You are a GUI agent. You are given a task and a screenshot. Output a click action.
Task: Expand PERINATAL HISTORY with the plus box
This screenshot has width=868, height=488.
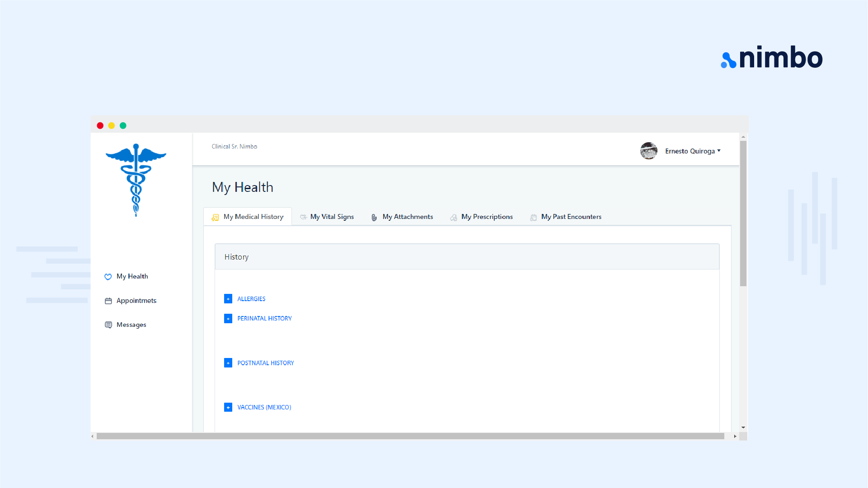[x=228, y=319]
